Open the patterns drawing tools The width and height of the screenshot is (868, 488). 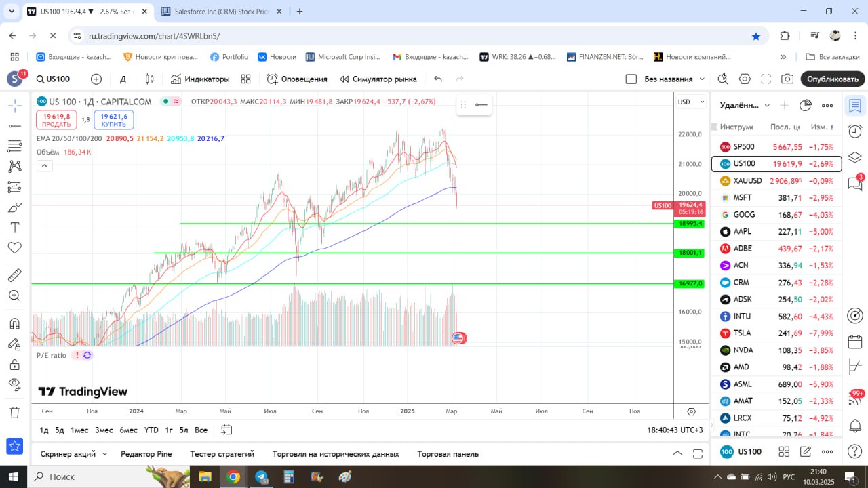[14, 166]
